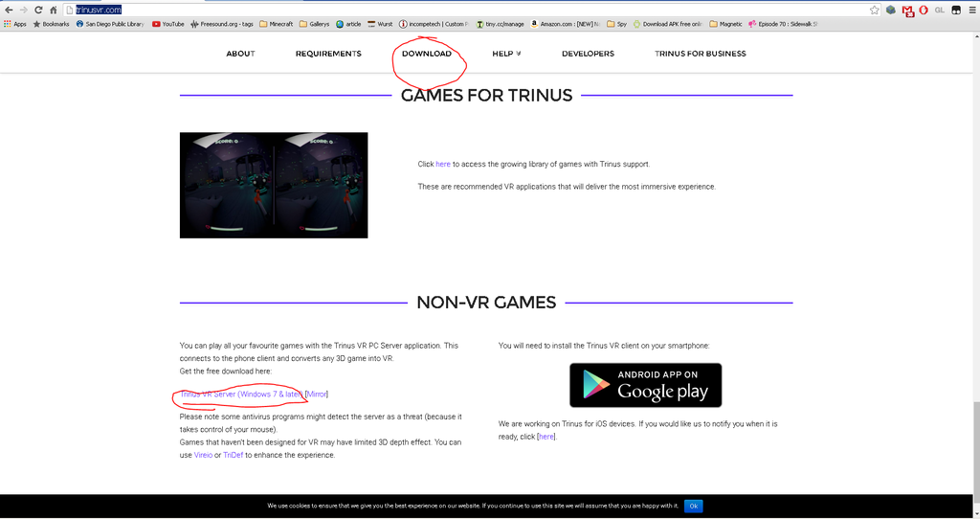Open the article bookmark
The height and width of the screenshot is (519, 980).
348,24
